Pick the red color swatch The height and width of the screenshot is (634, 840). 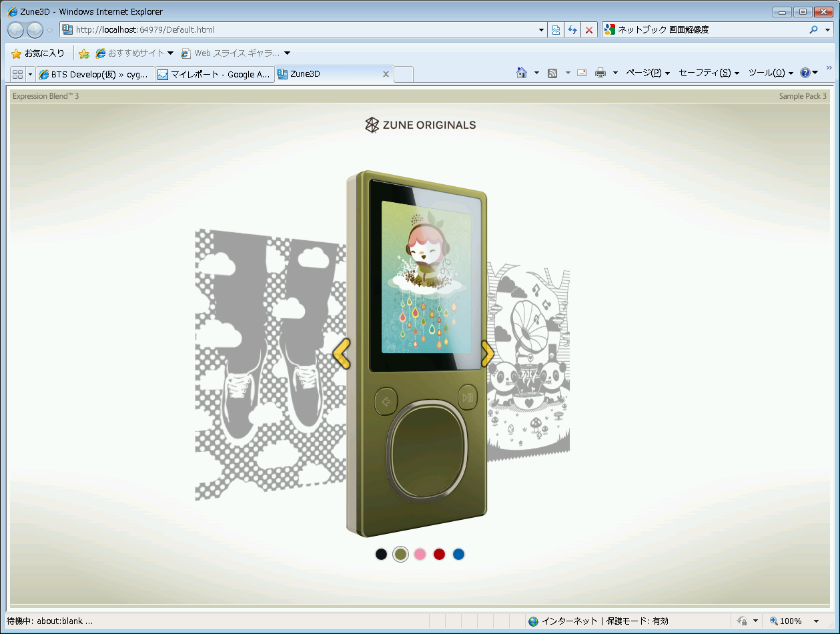click(439, 555)
